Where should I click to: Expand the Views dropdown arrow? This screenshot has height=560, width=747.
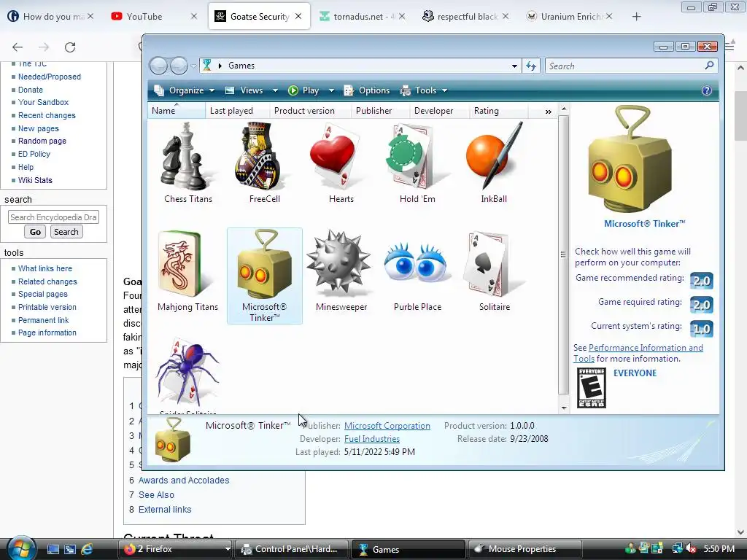point(275,90)
